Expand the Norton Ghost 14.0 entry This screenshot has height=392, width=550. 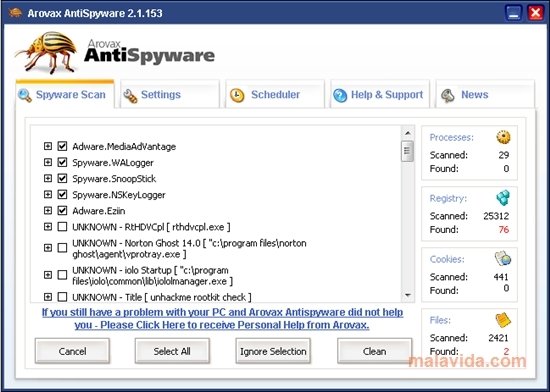tap(48, 248)
